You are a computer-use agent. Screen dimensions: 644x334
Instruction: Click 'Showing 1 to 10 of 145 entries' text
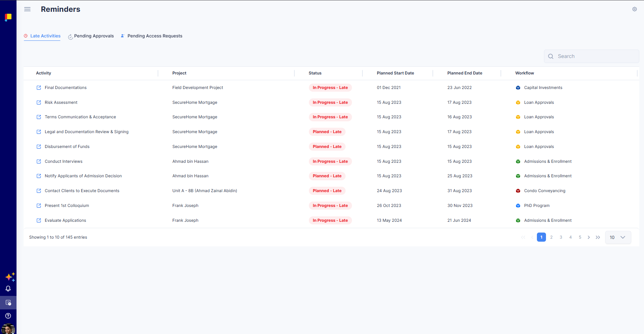click(58, 237)
